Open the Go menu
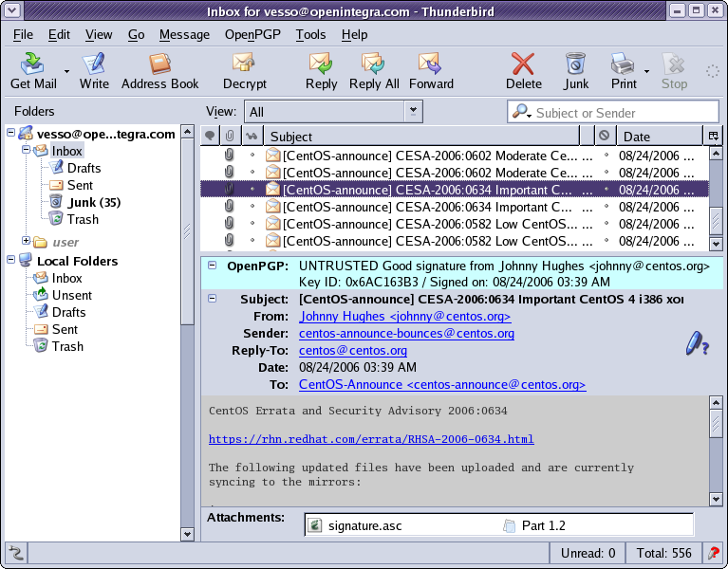 [136, 35]
